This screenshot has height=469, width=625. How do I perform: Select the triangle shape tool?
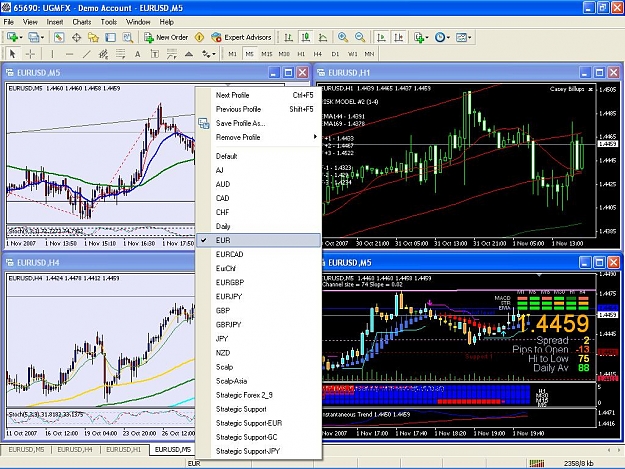(189, 54)
